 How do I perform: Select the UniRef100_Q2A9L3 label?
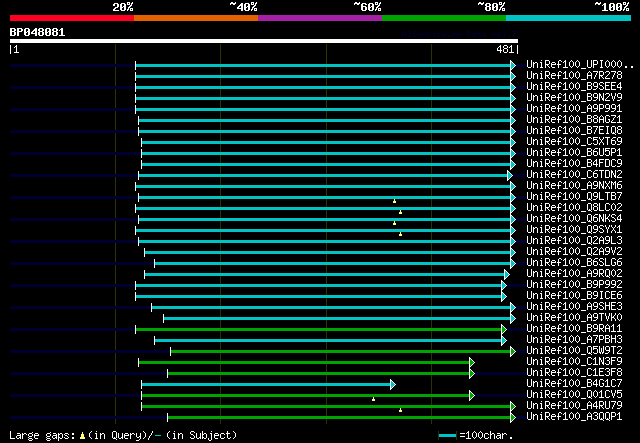pos(574,241)
